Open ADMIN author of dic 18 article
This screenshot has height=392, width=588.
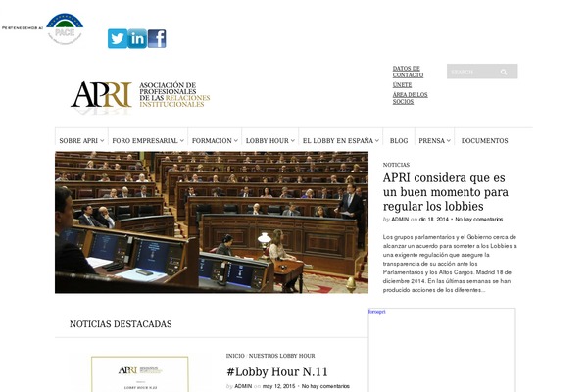coord(400,220)
